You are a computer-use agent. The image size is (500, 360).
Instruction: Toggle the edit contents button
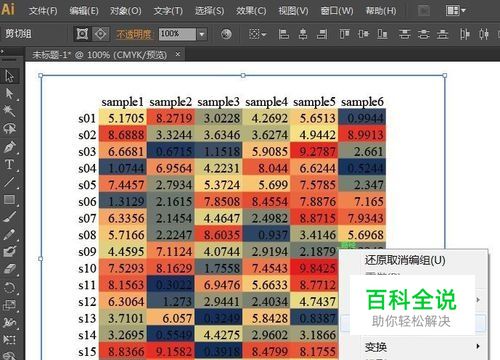pyautogui.click(x=101, y=34)
